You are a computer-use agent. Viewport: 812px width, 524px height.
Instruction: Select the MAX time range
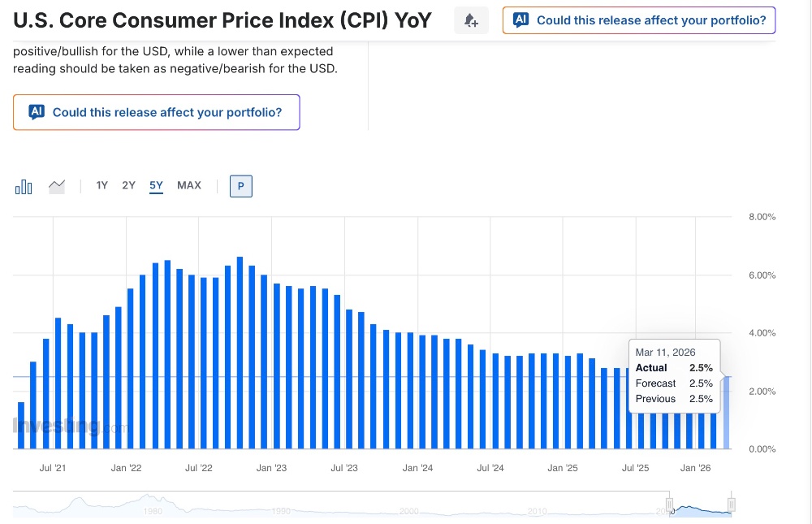click(189, 185)
